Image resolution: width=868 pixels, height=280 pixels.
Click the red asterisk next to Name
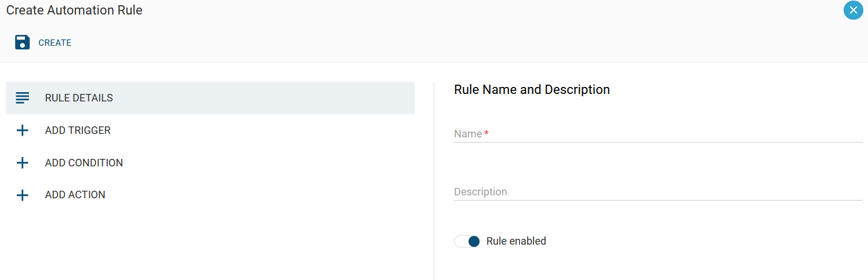pos(486,133)
